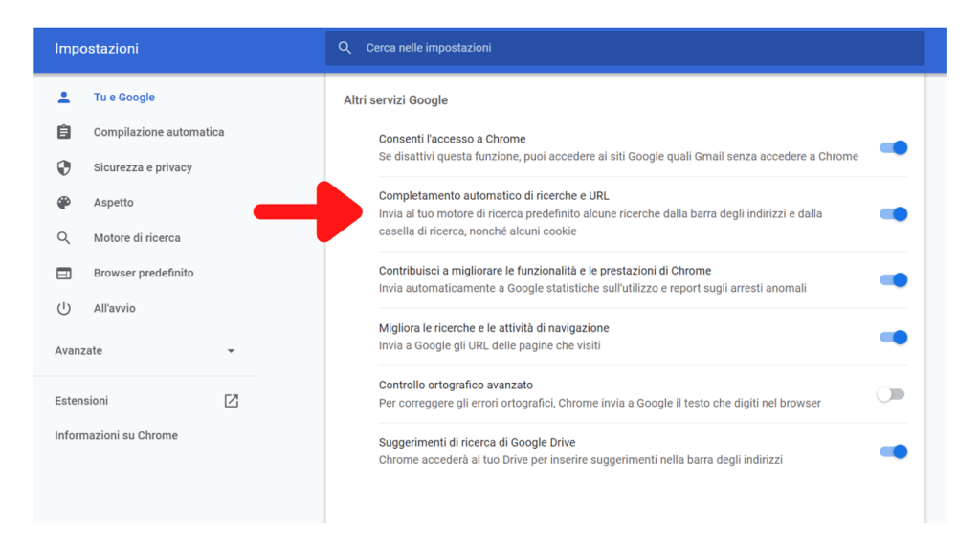The width and height of the screenshot is (980, 551).
Task: Click the person icon beside Tu e Google
Action: (x=64, y=98)
